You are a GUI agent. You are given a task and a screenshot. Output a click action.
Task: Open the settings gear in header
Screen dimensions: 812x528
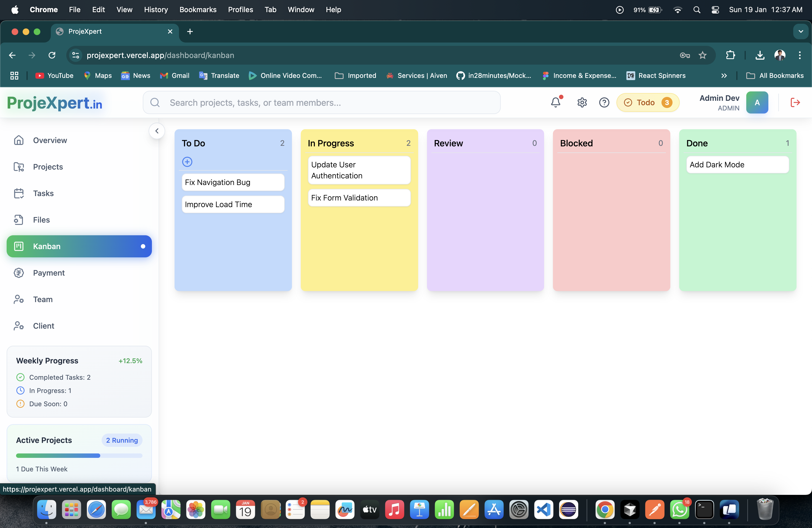[582, 102]
